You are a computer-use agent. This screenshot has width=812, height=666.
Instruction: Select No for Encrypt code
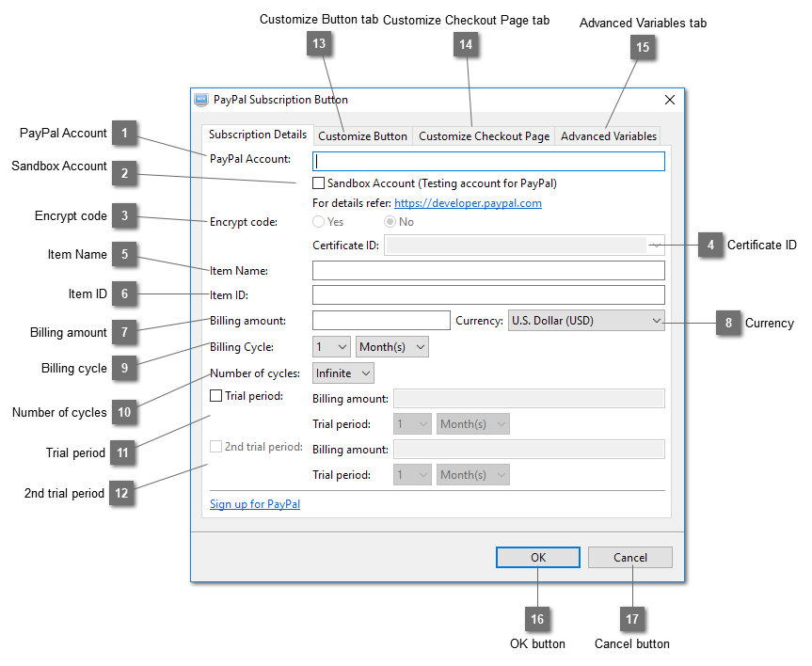(x=390, y=222)
